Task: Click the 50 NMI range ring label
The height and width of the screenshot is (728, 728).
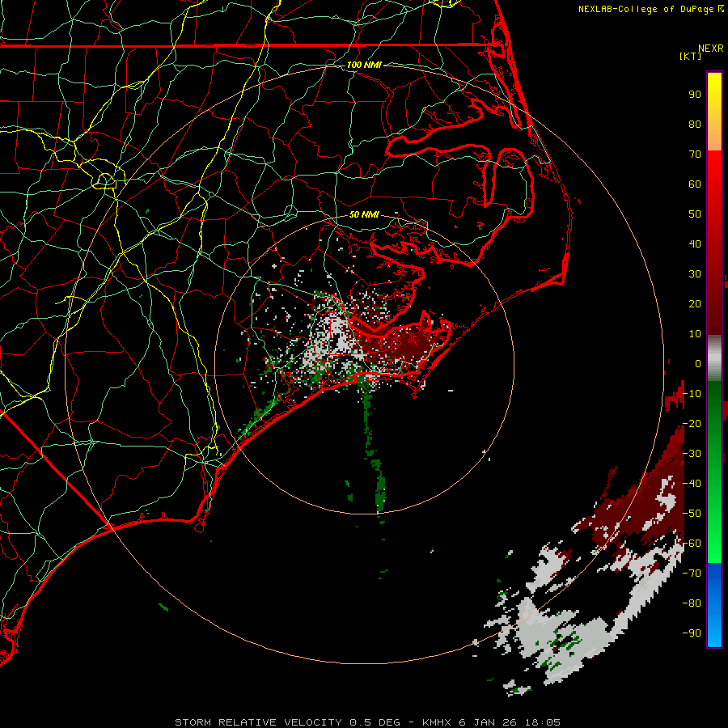Action: 364,214
